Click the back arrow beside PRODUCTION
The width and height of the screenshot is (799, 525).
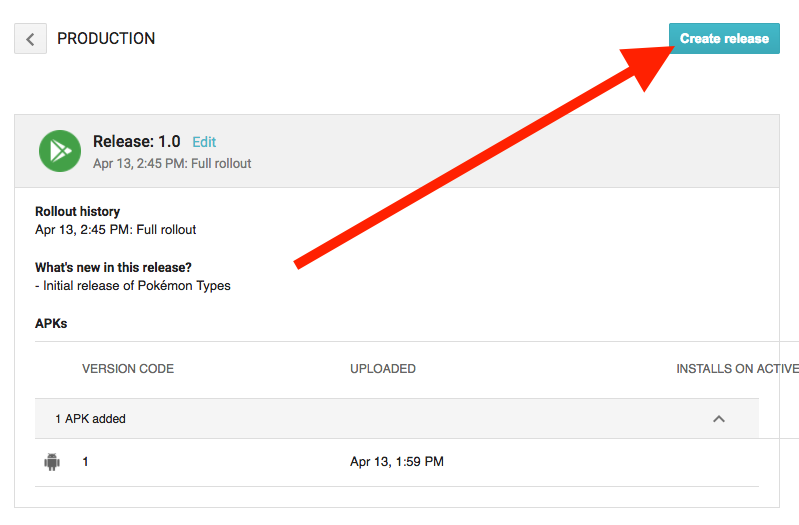[x=30, y=39]
